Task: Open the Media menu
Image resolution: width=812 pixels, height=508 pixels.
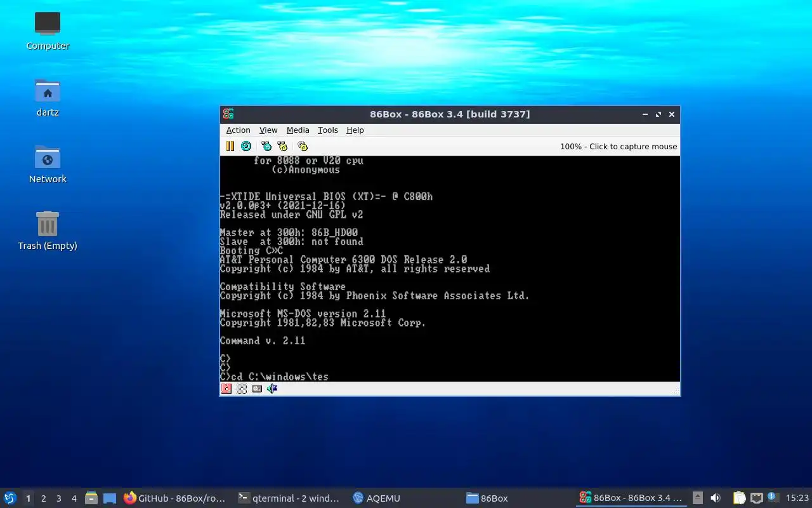Action: 298,130
